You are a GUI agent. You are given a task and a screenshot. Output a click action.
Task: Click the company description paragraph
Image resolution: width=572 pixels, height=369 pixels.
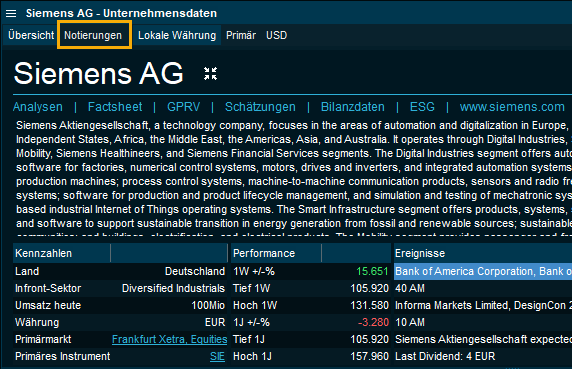[294, 178]
